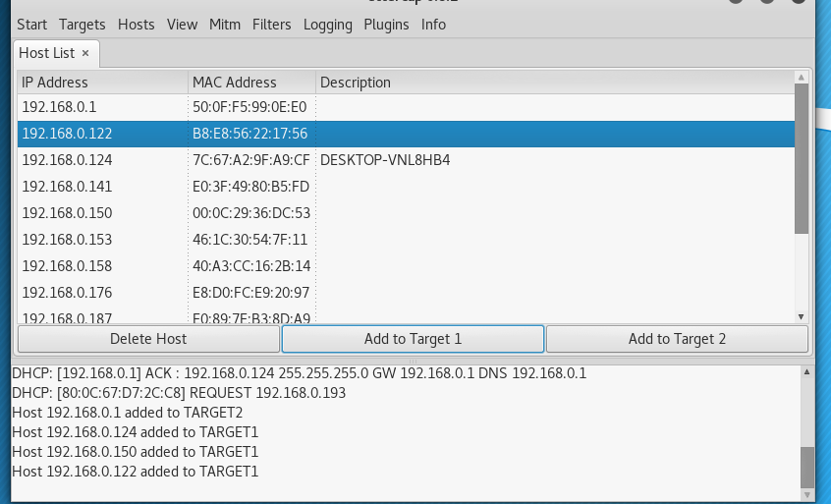The width and height of the screenshot is (831, 504).
Task: Click MAC address 7C:67:A2:9F:A9:CF
Action: click(x=251, y=160)
